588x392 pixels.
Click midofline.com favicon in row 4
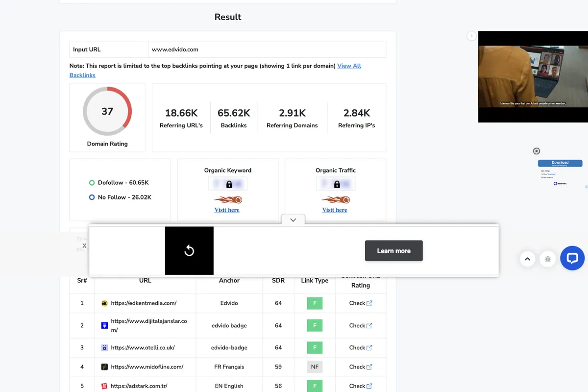104,367
